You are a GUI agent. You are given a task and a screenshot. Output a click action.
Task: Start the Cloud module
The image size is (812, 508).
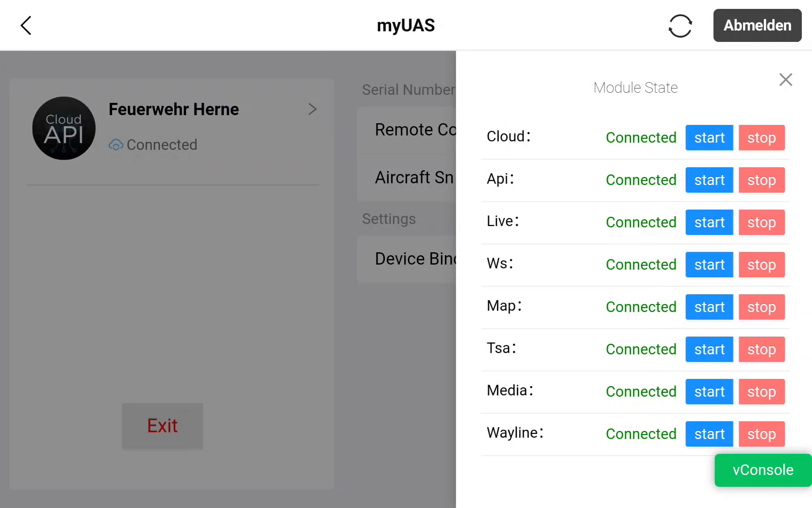709,138
